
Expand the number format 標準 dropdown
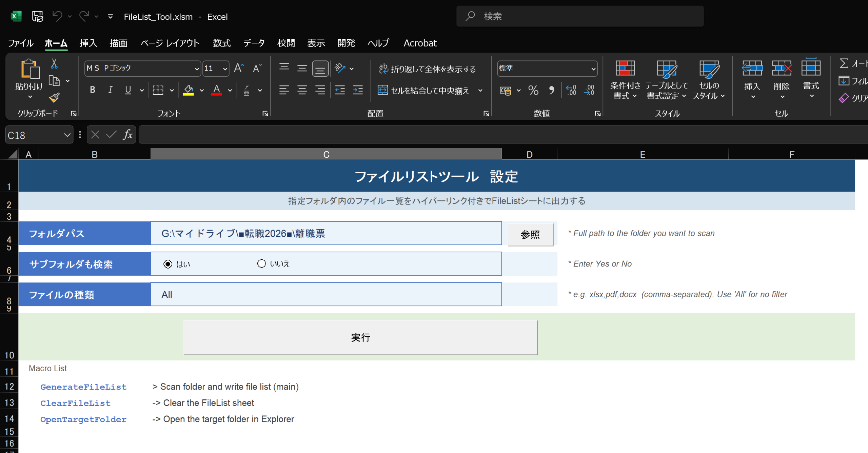pyautogui.click(x=593, y=69)
